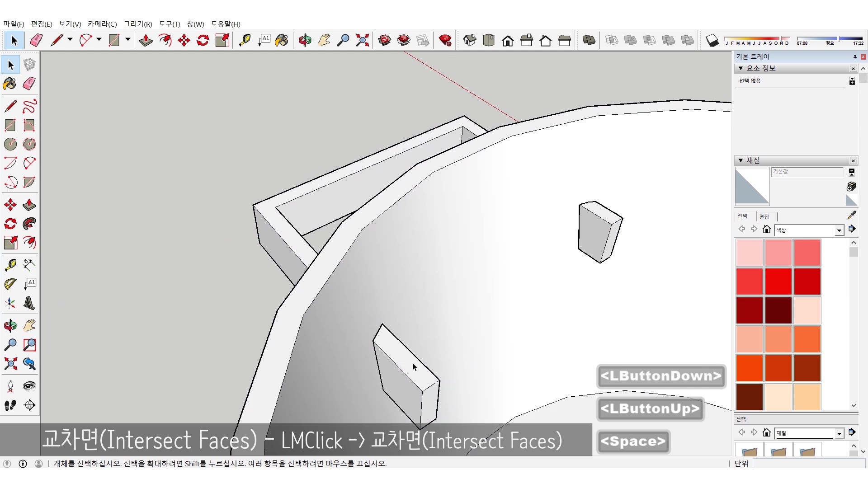Select the Eraser tool in left toolbar
This screenshot has height=488, width=868.
[x=29, y=84]
